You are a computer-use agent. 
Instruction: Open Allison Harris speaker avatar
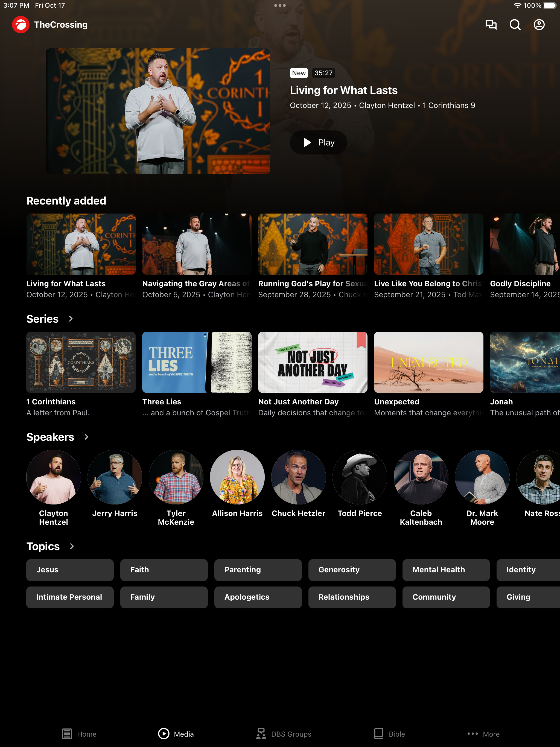[237, 477]
